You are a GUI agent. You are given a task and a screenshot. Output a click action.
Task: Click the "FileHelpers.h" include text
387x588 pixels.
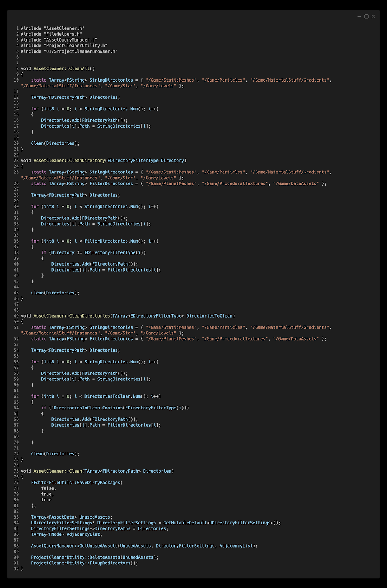(63, 34)
